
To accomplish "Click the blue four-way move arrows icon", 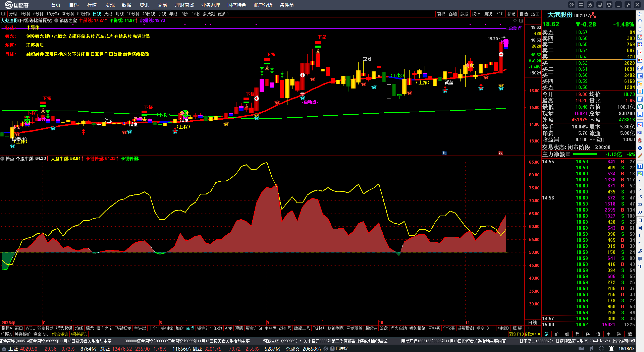I will pyautogui.click(x=640, y=148).
